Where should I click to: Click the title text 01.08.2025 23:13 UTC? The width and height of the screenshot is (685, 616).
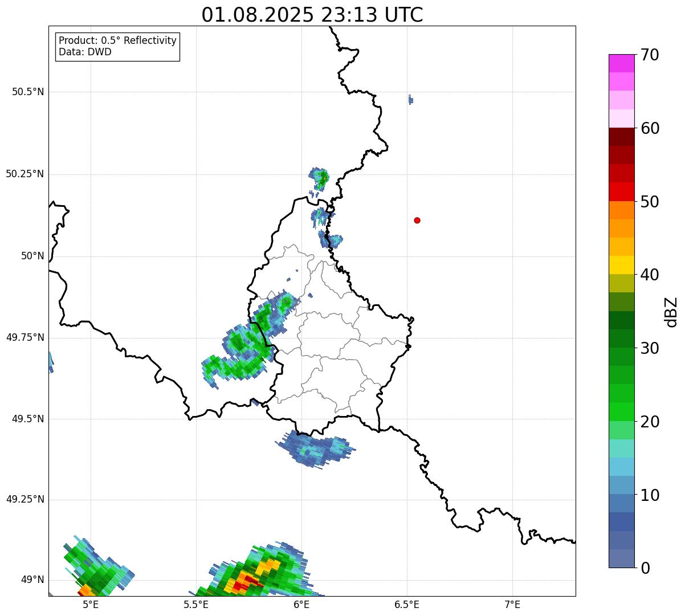pos(312,15)
